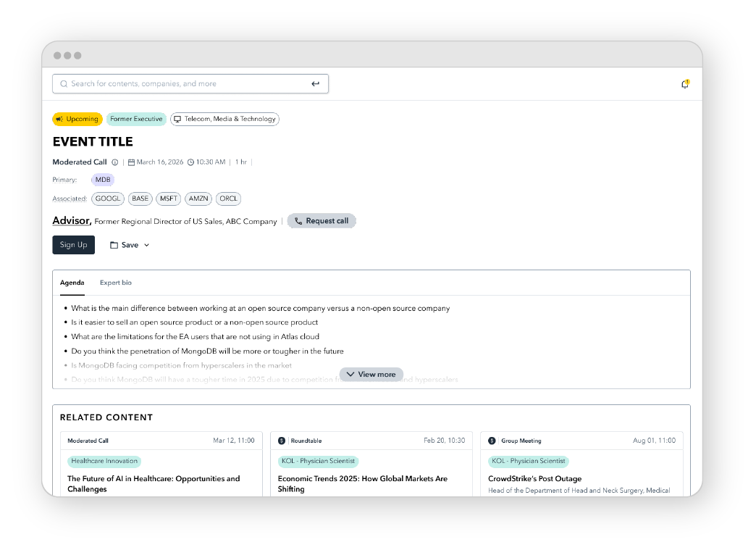The height and width of the screenshot is (550, 756).
Task: Click 'Aug 01, 11:00' date text
Action: (x=655, y=441)
